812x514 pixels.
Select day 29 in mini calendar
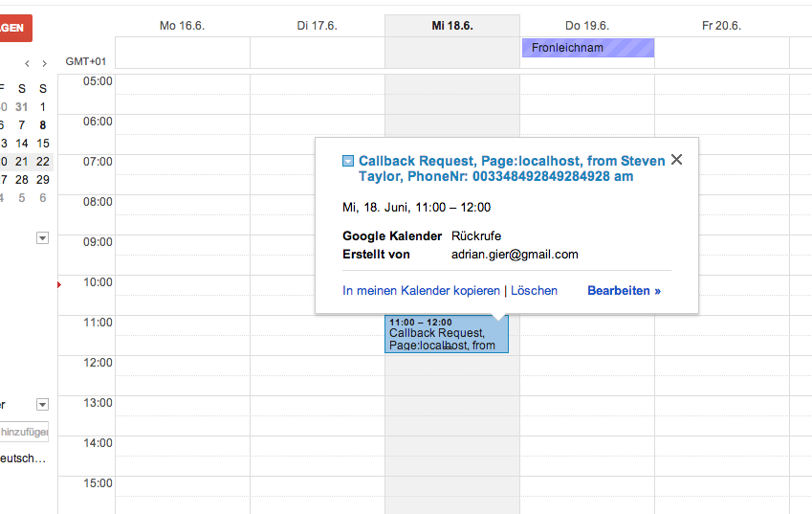(x=42, y=180)
